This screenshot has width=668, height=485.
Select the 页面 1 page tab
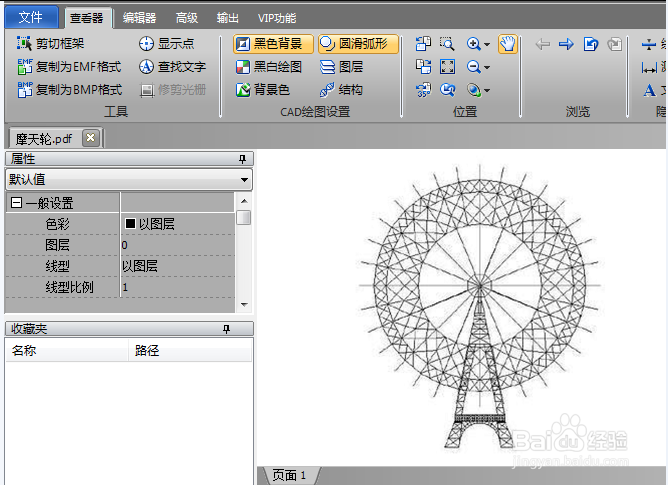pyautogui.click(x=289, y=475)
